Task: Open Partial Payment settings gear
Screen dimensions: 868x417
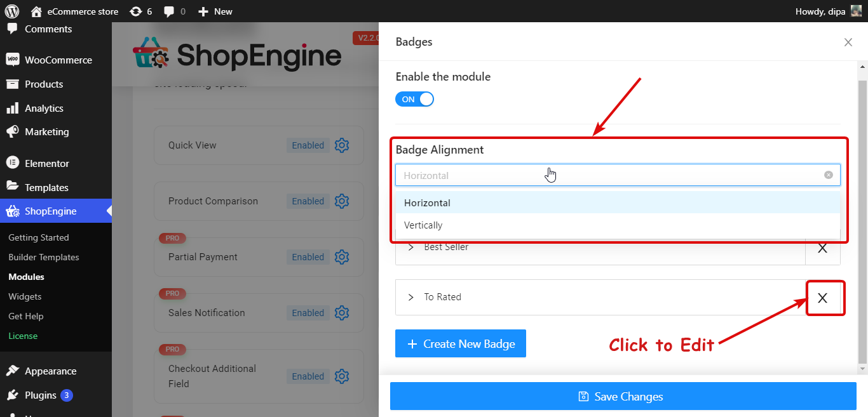Action: point(342,257)
